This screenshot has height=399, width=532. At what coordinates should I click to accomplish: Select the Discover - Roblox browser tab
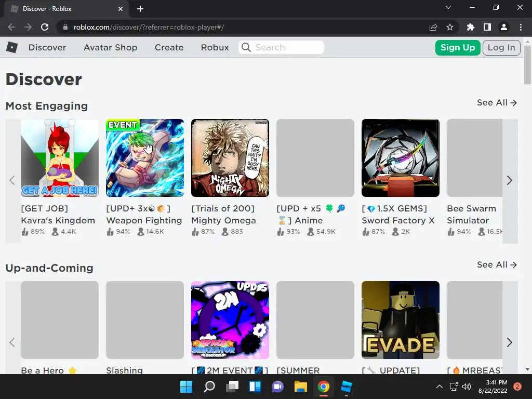coord(66,9)
